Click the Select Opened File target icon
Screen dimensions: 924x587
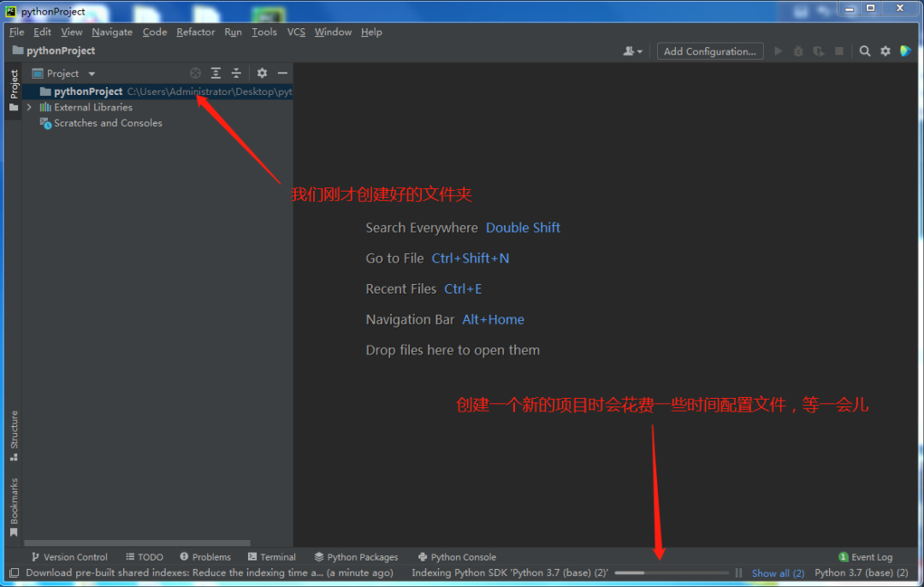196,73
